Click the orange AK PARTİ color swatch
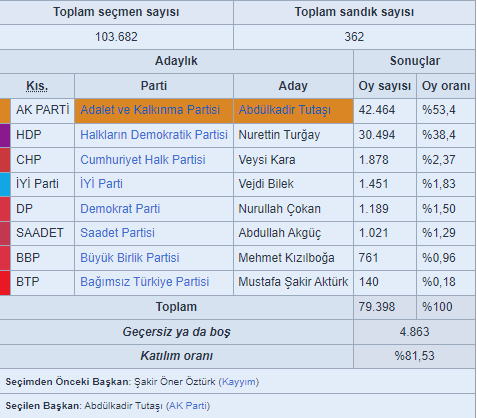 [x=5, y=111]
